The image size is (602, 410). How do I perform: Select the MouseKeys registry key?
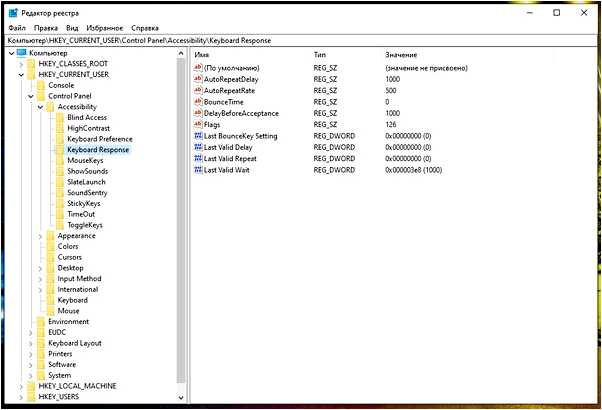85,160
